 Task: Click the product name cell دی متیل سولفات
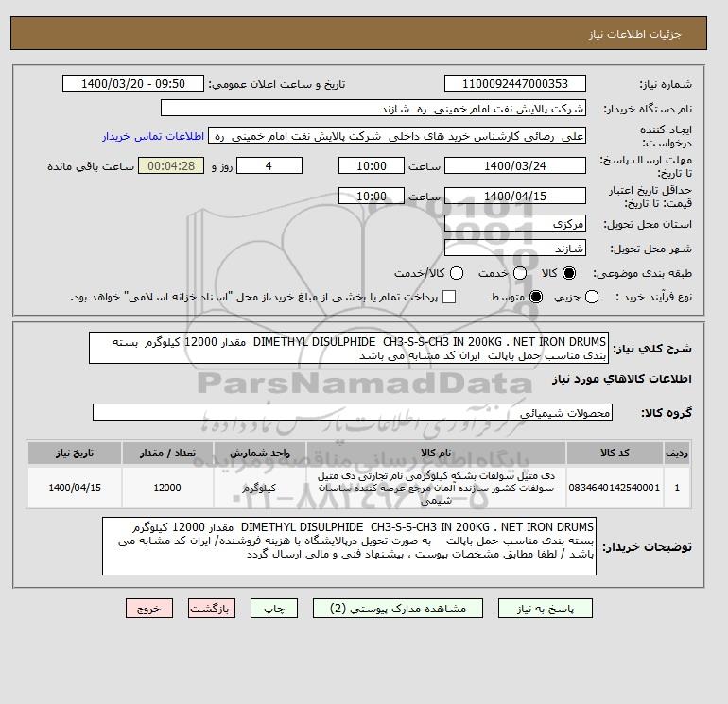pyautogui.click(x=436, y=488)
